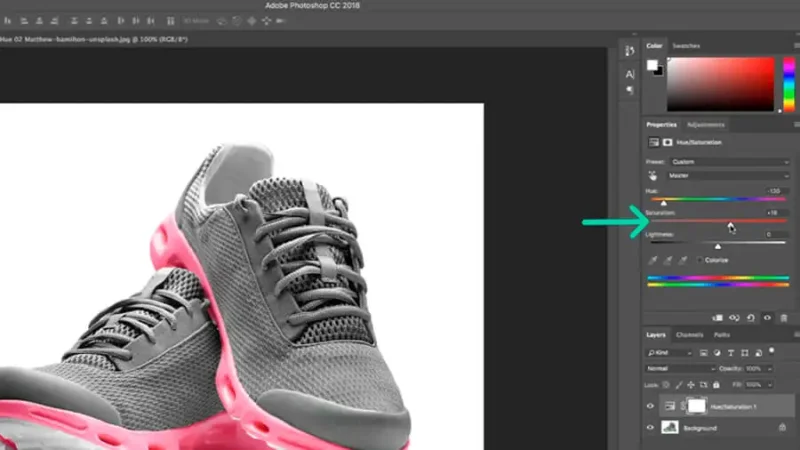The height and width of the screenshot is (450, 800).
Task: Select the 3D scale camera icon
Action: [281, 21]
